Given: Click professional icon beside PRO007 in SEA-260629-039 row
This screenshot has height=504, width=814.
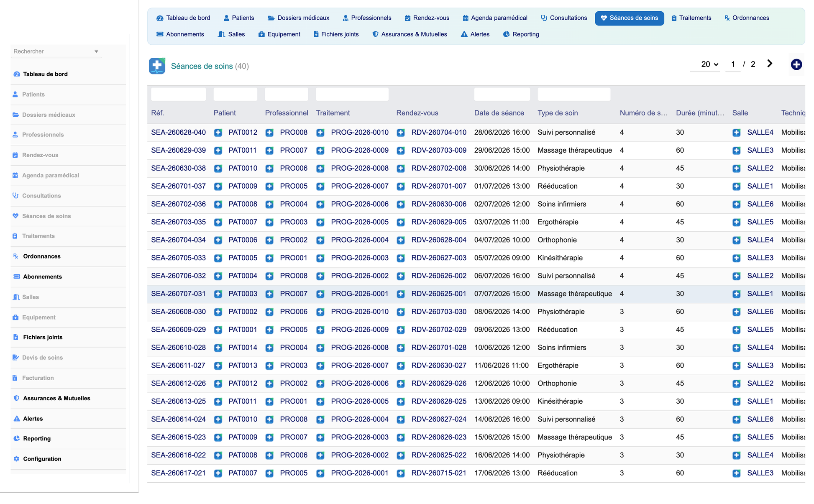Looking at the screenshot, I should pyautogui.click(x=269, y=151).
